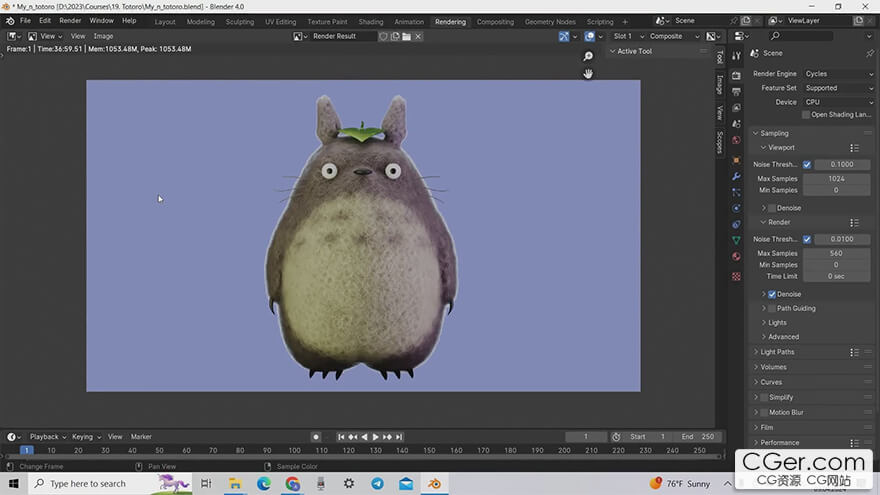The height and width of the screenshot is (495, 880).
Task: Open Telegram from the Windows taskbar
Action: pos(377,483)
